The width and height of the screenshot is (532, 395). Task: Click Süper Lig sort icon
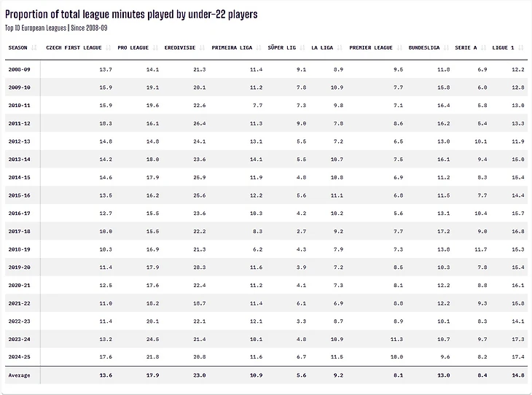coord(302,48)
